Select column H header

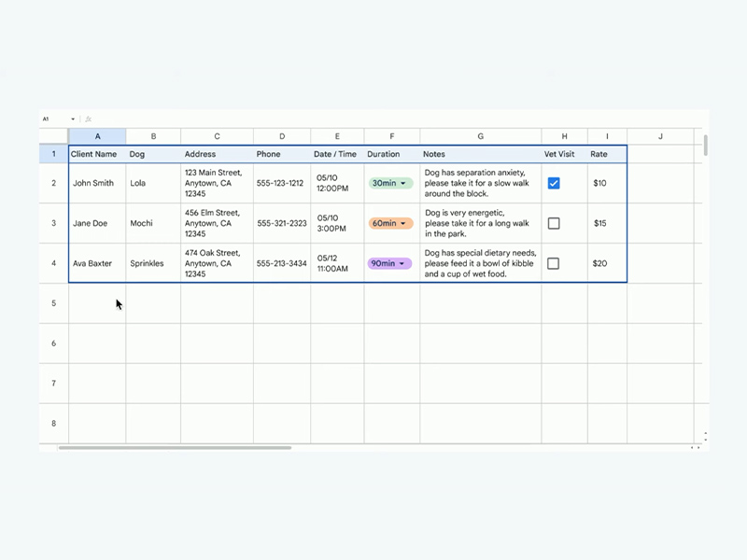point(565,136)
